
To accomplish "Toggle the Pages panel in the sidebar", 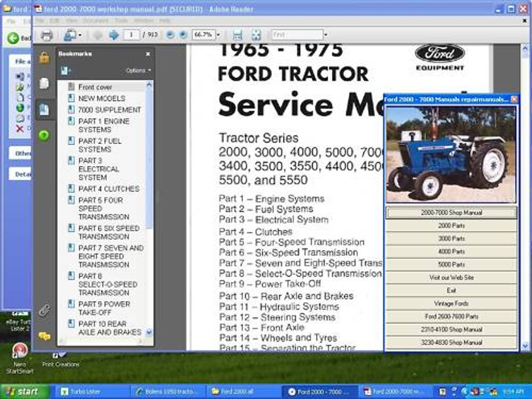I will [x=44, y=84].
